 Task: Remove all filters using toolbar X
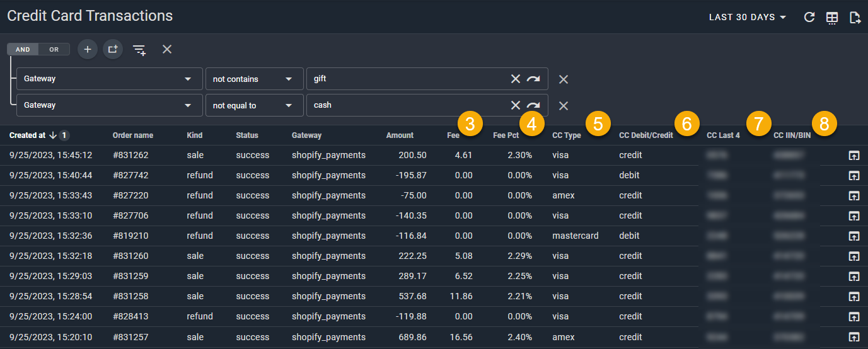(x=167, y=49)
